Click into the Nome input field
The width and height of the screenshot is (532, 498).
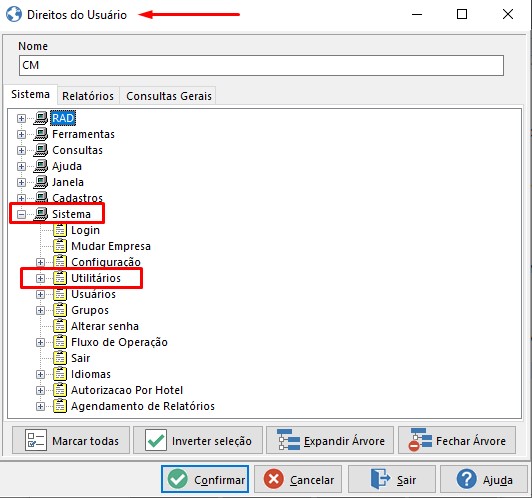point(261,65)
